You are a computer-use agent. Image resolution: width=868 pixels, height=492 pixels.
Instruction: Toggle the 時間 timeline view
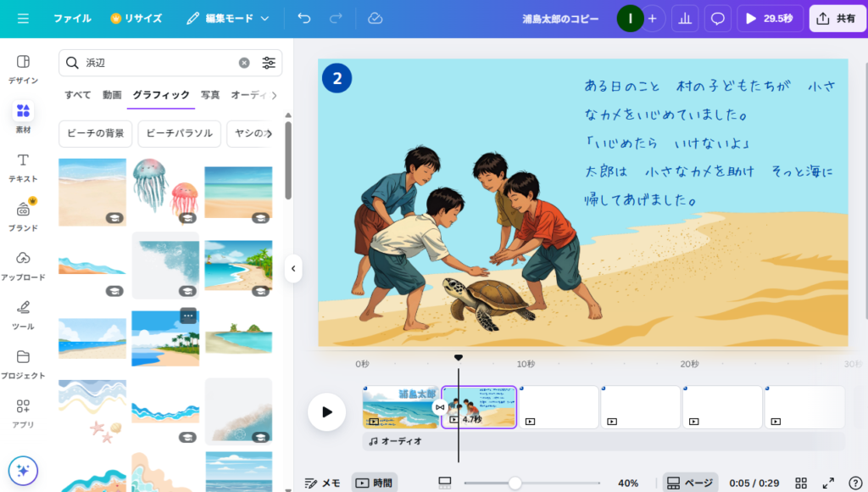pyautogui.click(x=374, y=484)
